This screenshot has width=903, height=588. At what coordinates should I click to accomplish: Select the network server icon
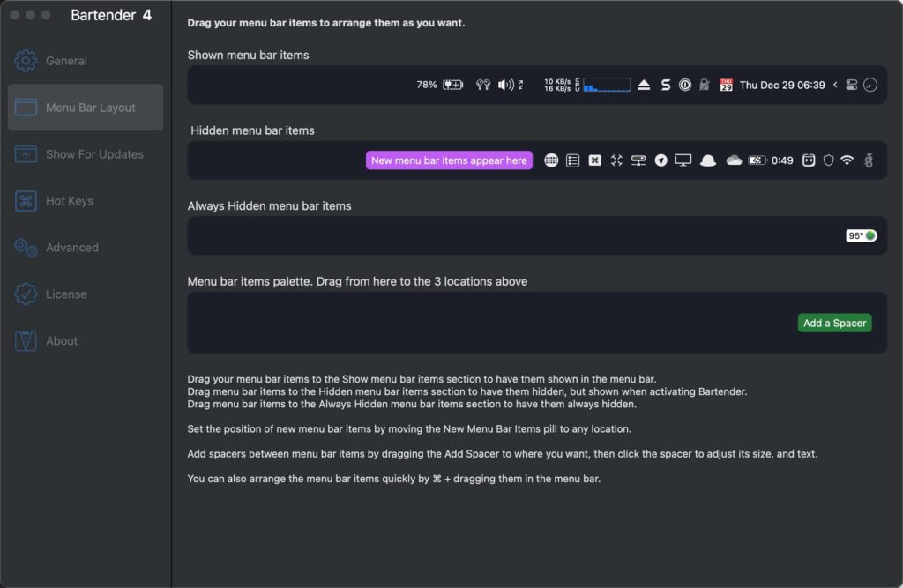tap(638, 160)
